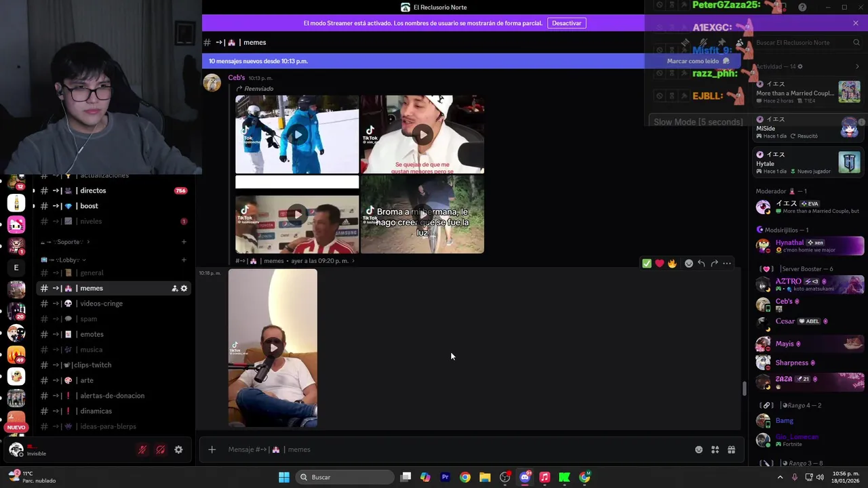Play the press conference TikTok video
Screen dimensions: 868x488
tap(297, 215)
